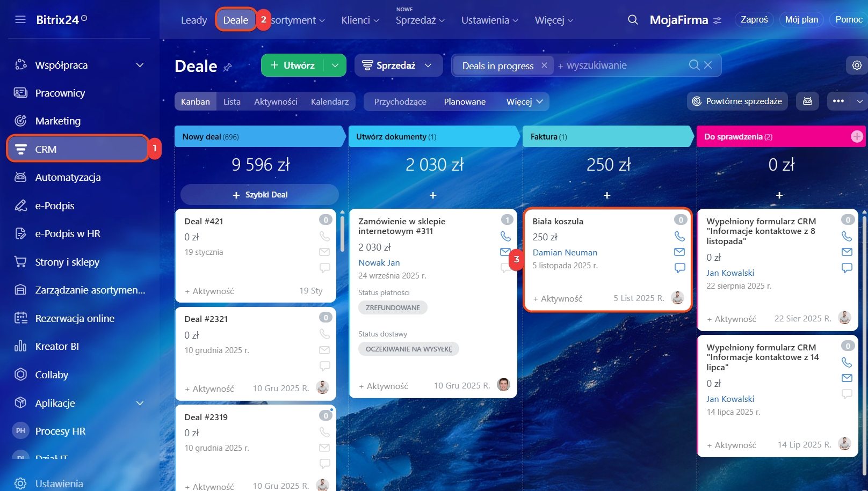Click assignee avatar on Biała koszula card

click(x=677, y=298)
